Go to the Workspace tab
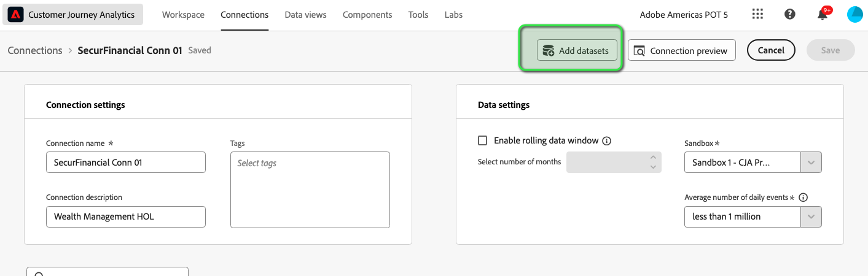The height and width of the screenshot is (276, 868). [183, 15]
